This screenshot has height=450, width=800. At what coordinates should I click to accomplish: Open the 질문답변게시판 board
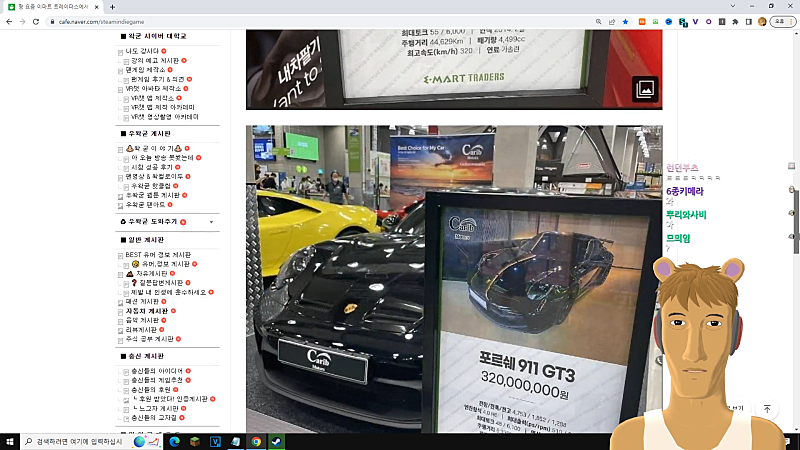pos(161,283)
